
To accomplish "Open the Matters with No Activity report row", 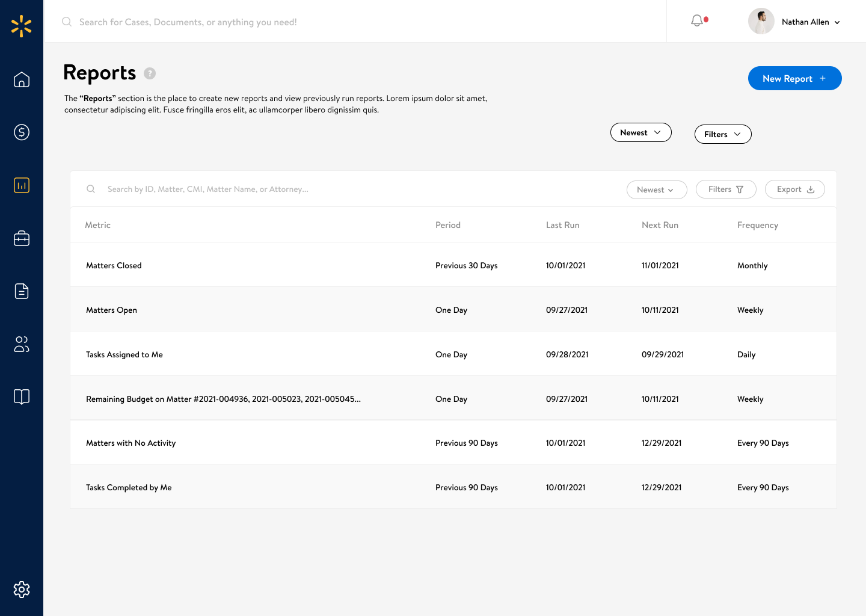I will click(x=131, y=443).
